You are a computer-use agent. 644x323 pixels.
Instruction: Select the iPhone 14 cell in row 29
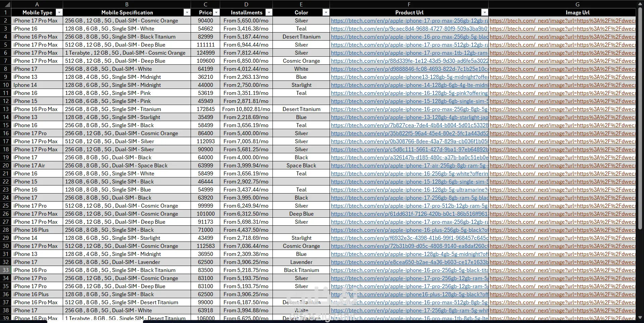37,238
